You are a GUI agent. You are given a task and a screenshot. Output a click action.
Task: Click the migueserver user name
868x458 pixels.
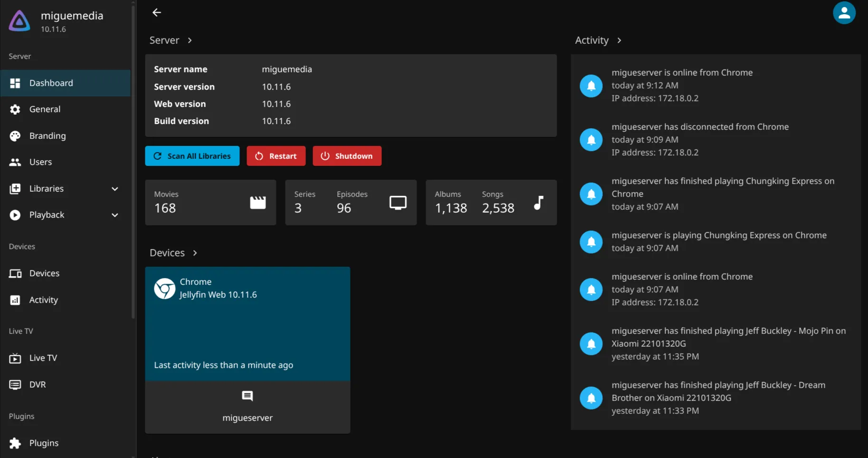248,418
